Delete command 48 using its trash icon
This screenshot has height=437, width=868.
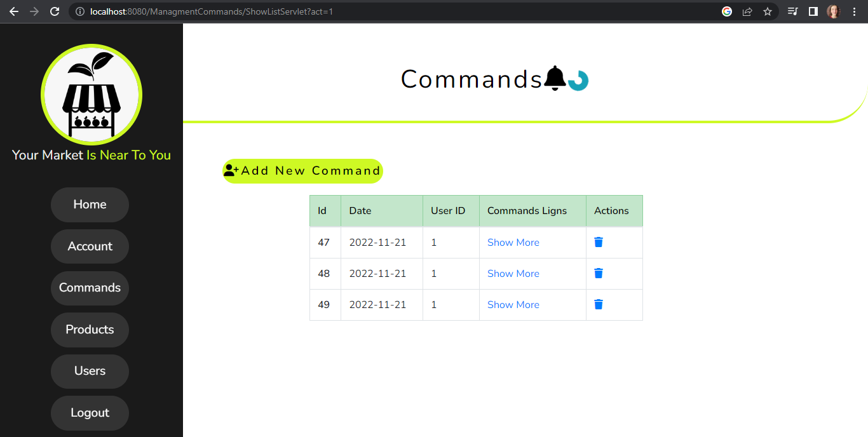click(x=598, y=273)
